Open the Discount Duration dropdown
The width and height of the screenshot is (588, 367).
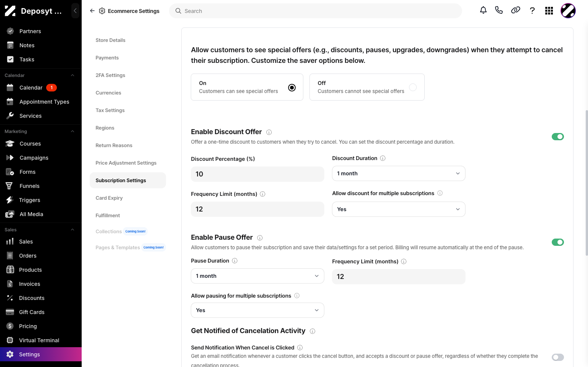(x=398, y=173)
